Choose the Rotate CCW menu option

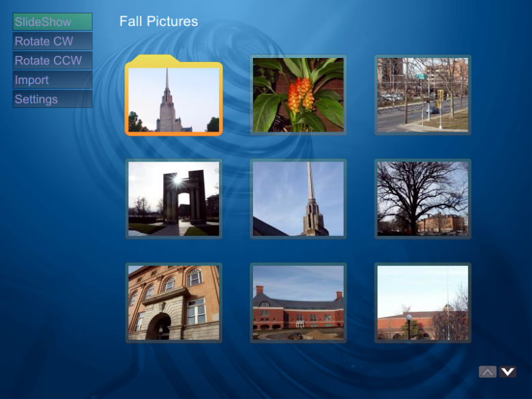(53, 61)
